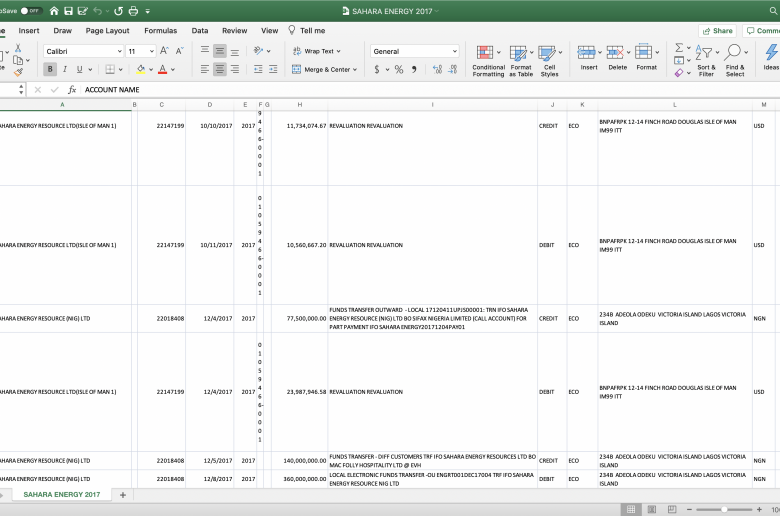The width and height of the screenshot is (780, 516).
Task: Open Find & Select
Action: click(735, 60)
